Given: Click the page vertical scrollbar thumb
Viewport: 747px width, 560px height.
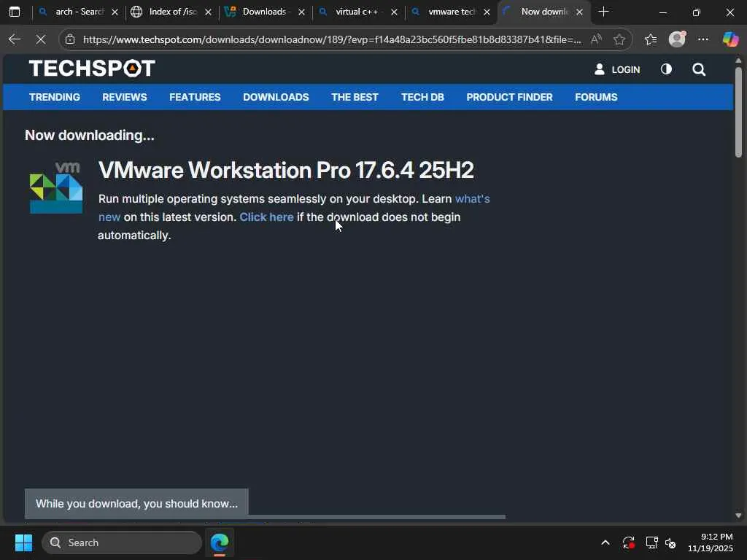Looking at the screenshot, I should pyautogui.click(x=738, y=112).
